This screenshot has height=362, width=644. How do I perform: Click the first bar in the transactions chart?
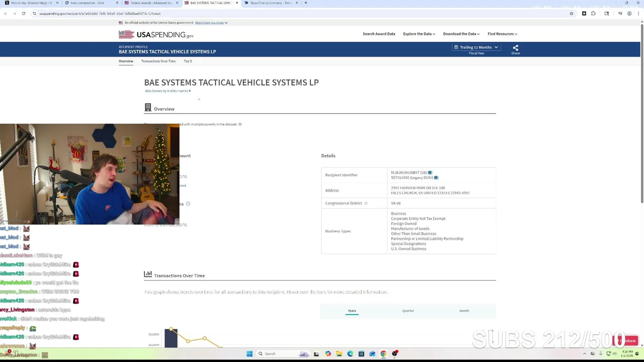(x=171, y=337)
